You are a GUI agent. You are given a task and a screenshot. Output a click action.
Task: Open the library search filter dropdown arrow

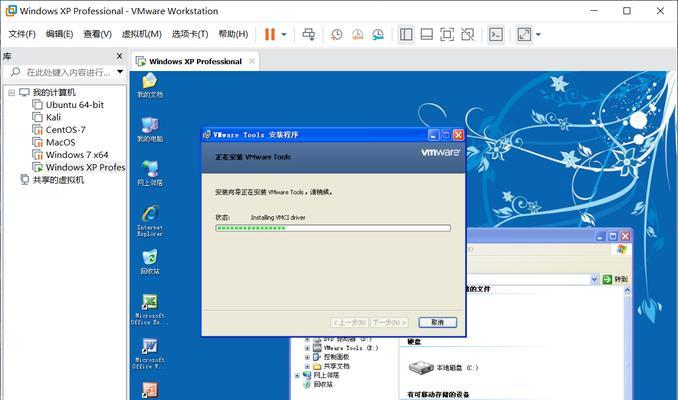120,72
